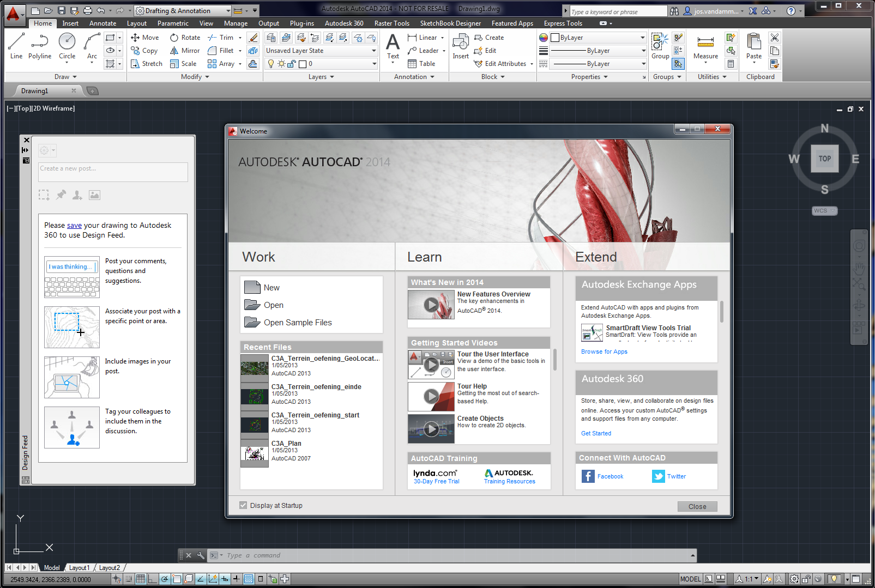Toggle Polar Tracking in status bar

click(x=165, y=579)
